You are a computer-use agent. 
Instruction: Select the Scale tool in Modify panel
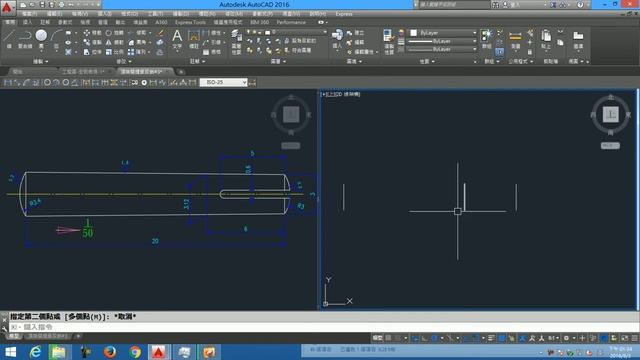114,52
